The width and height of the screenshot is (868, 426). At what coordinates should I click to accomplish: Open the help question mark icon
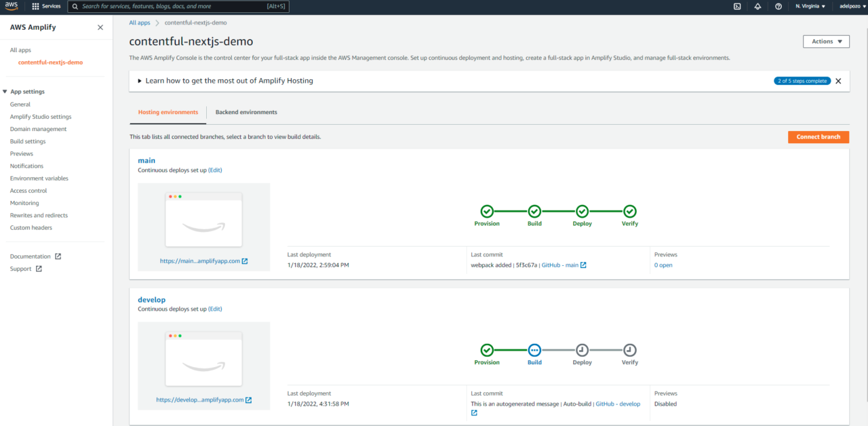click(778, 6)
